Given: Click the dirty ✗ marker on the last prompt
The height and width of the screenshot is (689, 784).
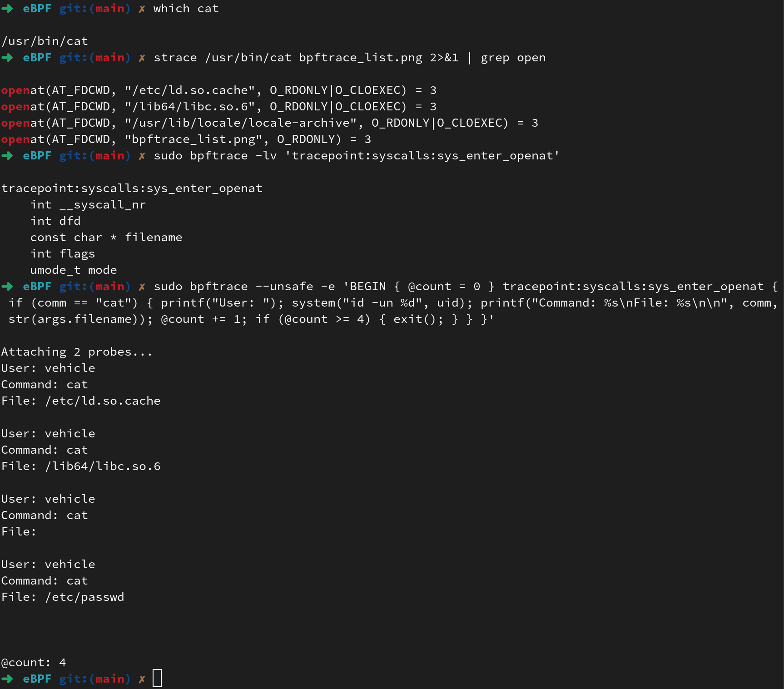Looking at the screenshot, I should coord(142,679).
